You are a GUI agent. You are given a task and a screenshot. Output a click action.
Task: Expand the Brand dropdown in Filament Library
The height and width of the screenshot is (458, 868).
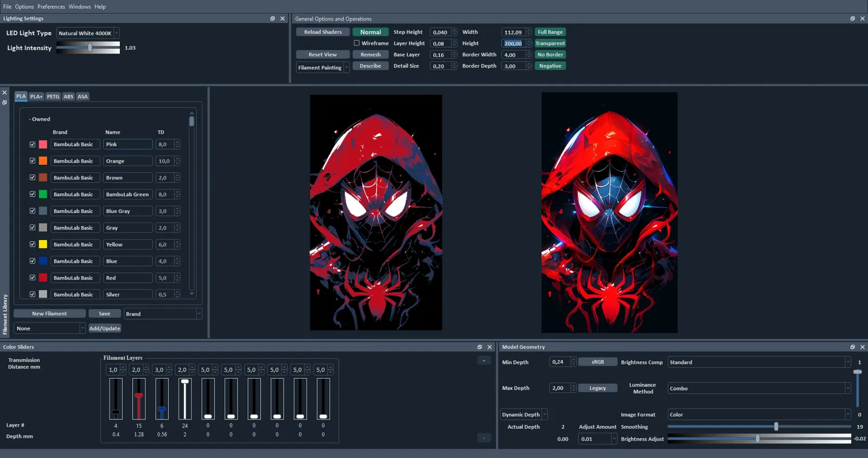click(x=163, y=314)
